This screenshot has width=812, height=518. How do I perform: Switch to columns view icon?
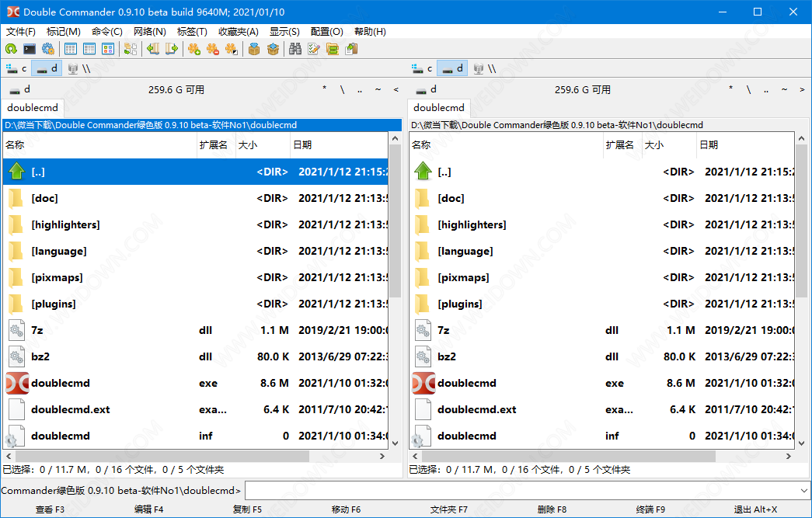click(89, 49)
